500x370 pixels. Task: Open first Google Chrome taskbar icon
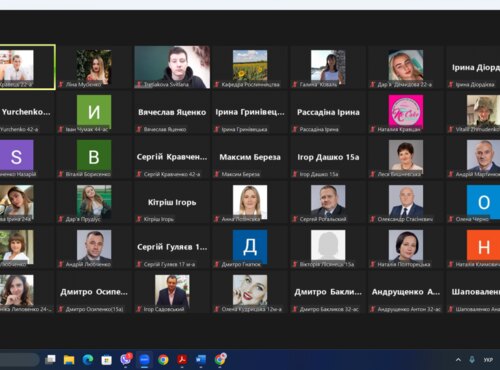point(163,360)
